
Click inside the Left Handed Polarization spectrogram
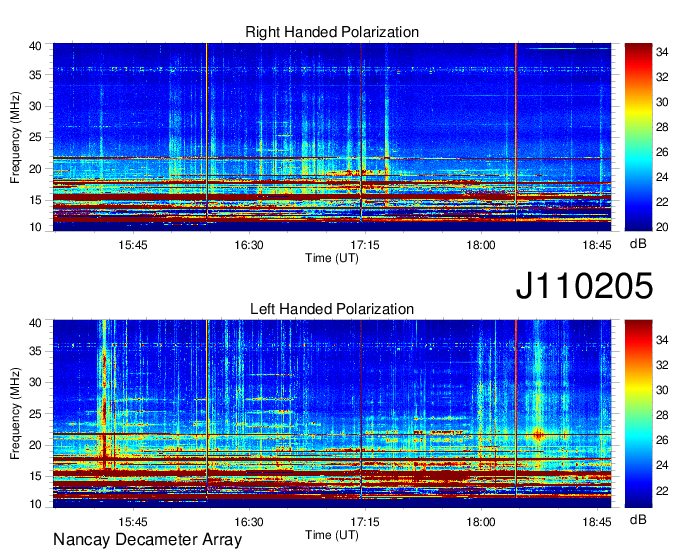click(332, 414)
